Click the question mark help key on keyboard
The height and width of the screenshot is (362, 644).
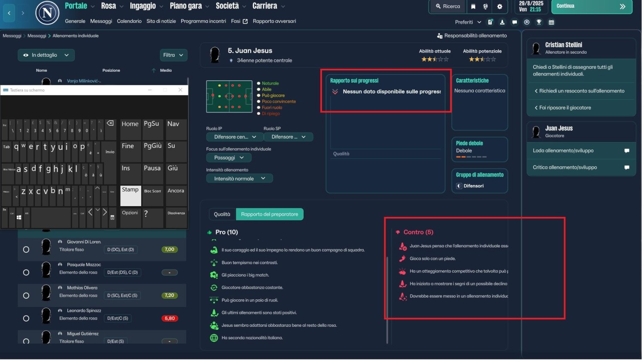tap(152, 218)
